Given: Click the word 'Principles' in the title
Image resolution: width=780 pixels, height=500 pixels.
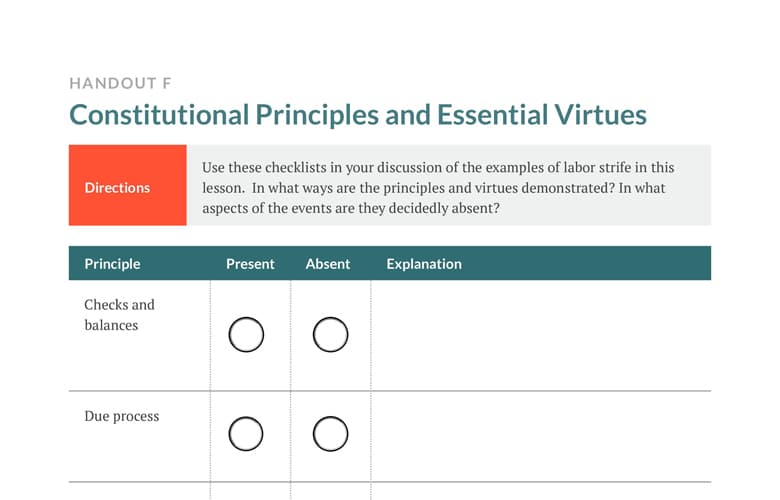Looking at the screenshot, I should coord(317,115).
